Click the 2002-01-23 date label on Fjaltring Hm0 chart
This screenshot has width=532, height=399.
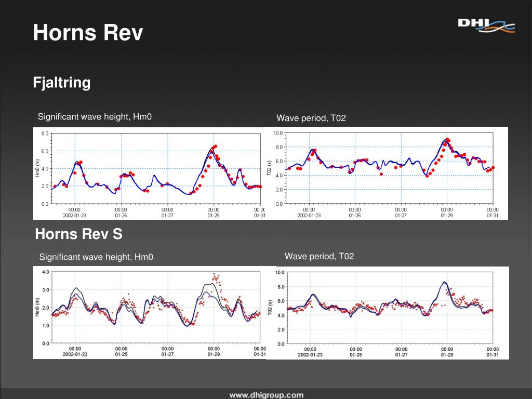[75, 216]
